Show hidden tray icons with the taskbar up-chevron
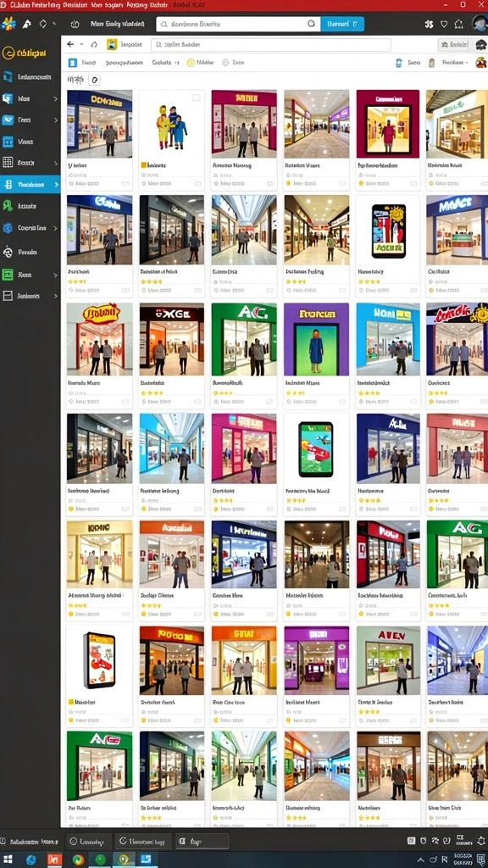Screen dimensions: 488x868 pyautogui.click(x=422, y=860)
